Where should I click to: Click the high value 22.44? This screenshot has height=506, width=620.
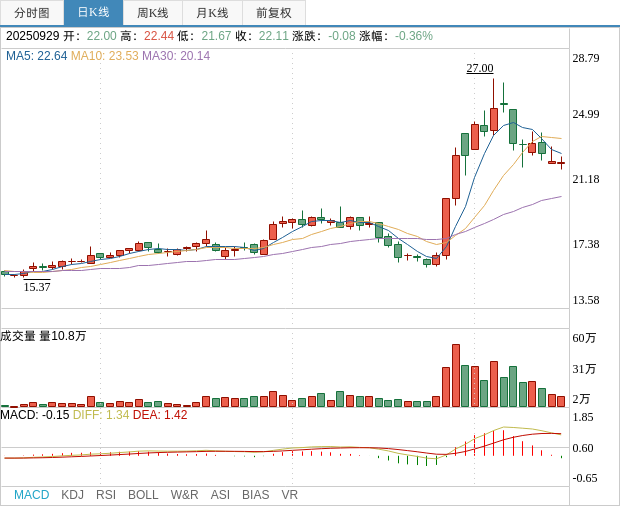pos(159,36)
